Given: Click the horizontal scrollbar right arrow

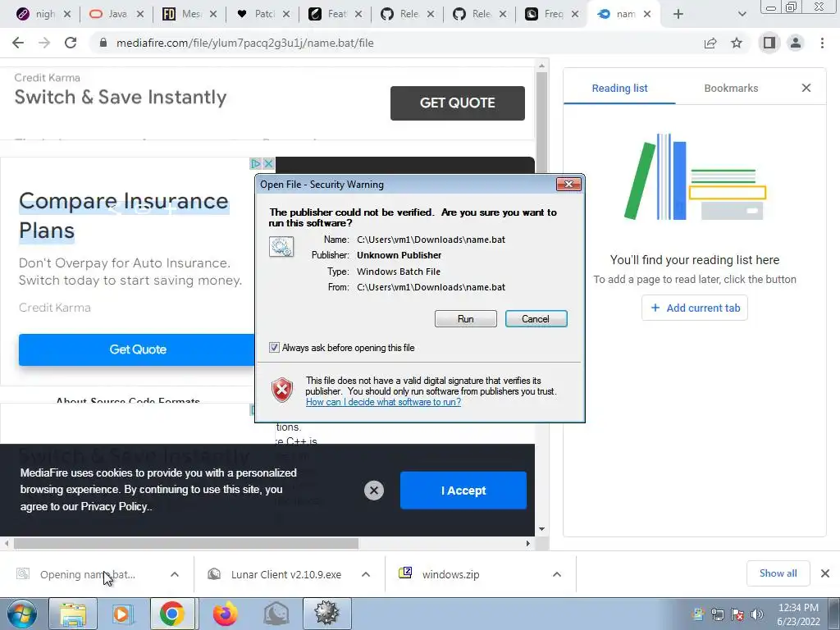Looking at the screenshot, I should click(527, 543).
